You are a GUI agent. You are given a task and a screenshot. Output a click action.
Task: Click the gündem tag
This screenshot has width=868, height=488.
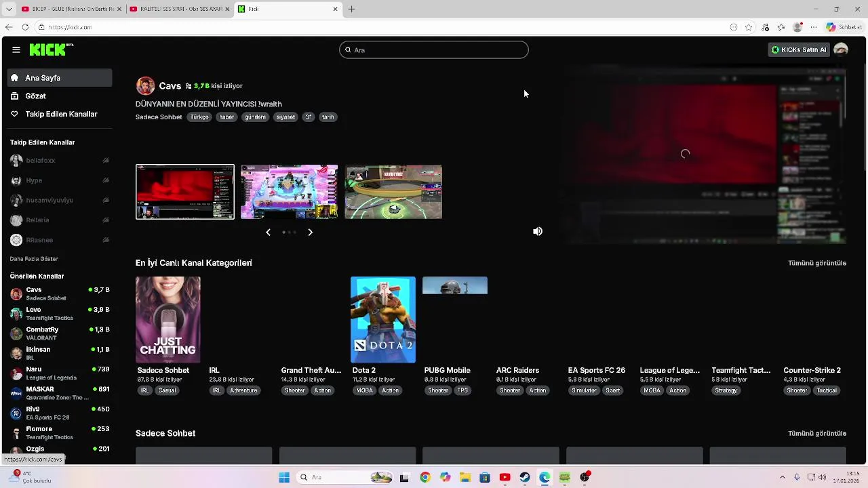click(256, 117)
